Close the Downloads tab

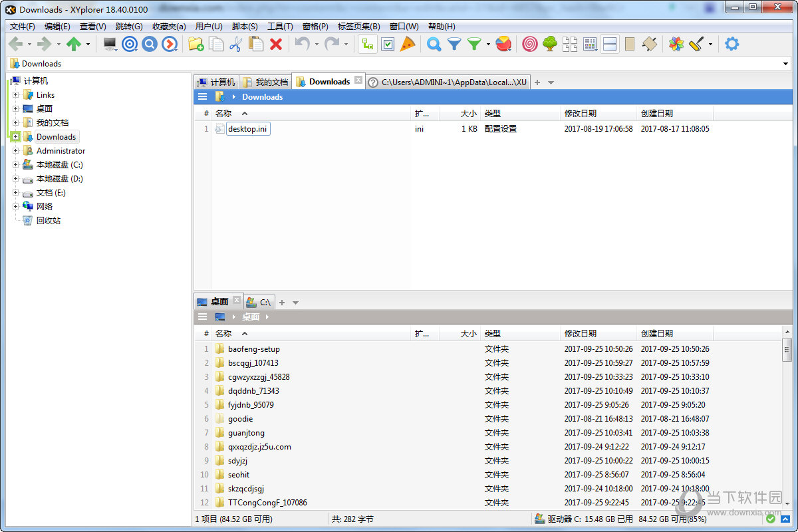tap(358, 80)
